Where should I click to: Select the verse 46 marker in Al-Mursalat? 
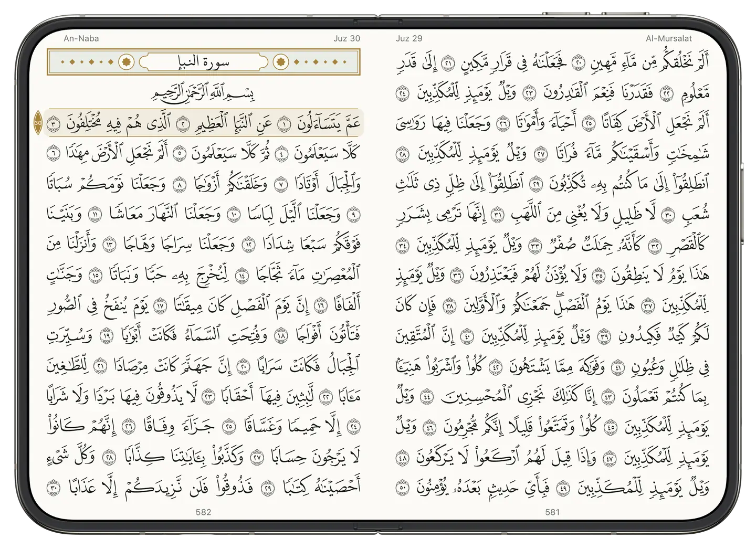point(430,427)
